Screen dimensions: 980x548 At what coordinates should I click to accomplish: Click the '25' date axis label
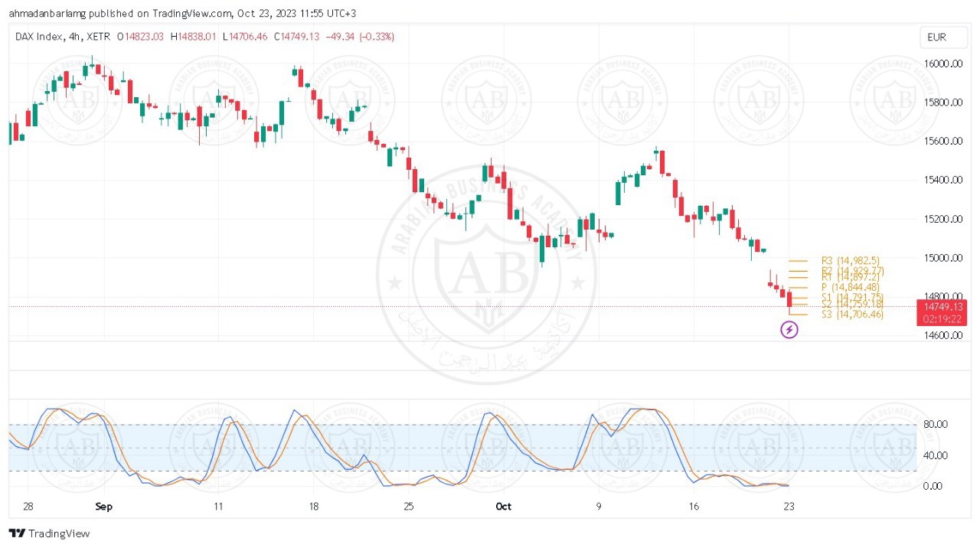pos(409,507)
